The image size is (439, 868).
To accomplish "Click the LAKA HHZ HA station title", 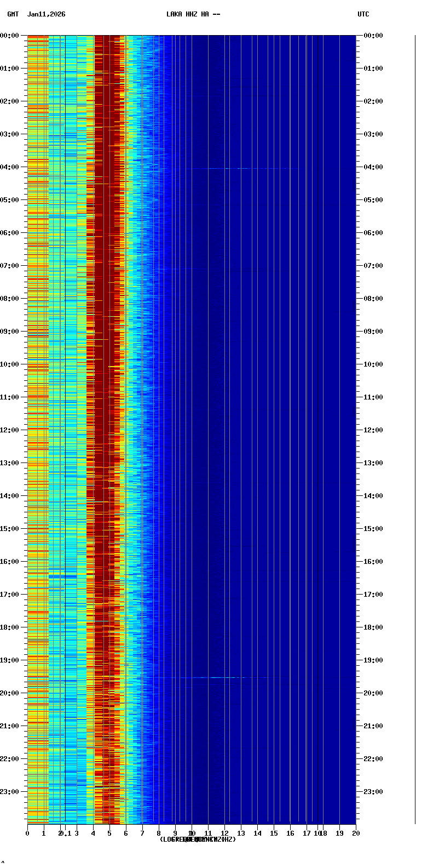I will click(x=193, y=14).
